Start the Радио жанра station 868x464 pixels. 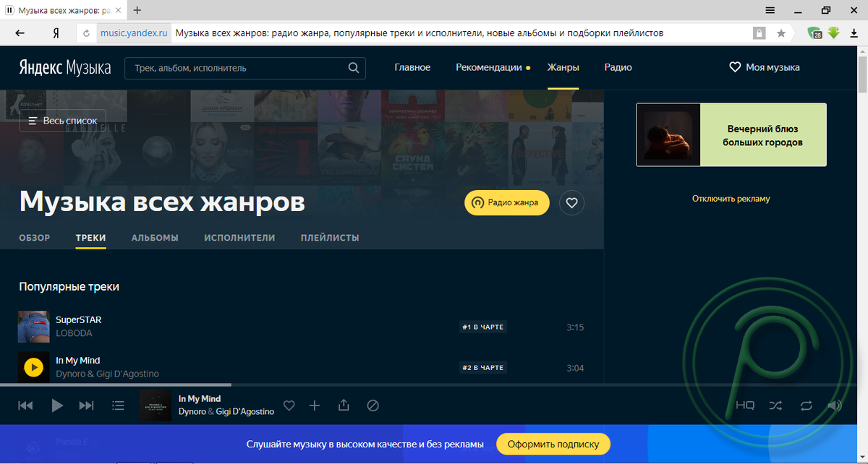click(507, 203)
